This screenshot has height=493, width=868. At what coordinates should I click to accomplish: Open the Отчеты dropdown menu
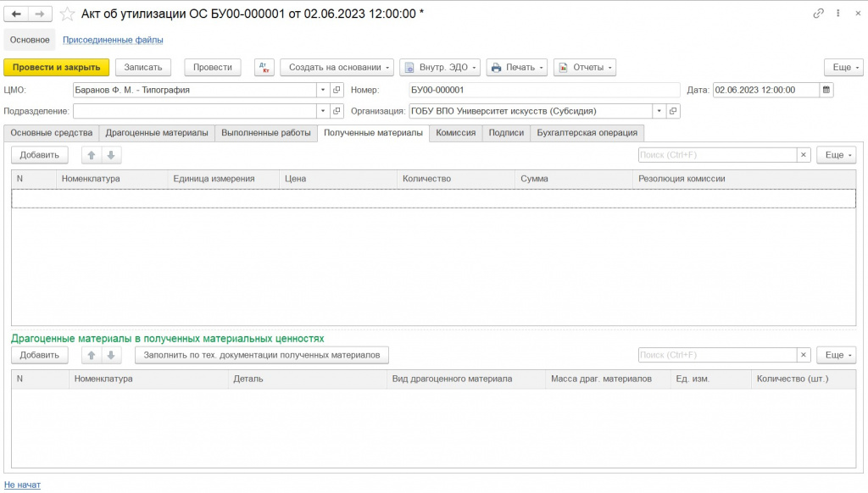[585, 68]
